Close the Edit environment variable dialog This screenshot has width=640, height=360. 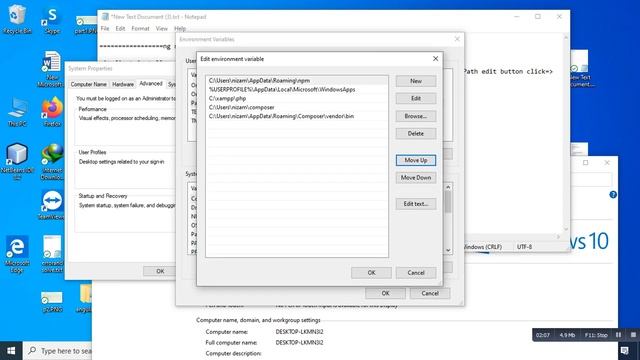tap(436, 59)
